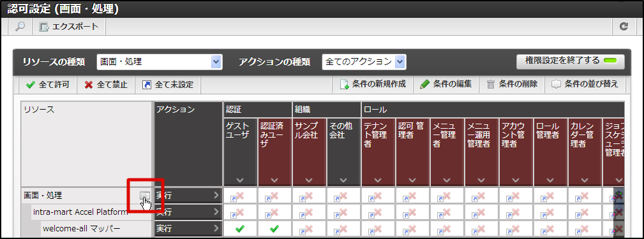
Task: Click 全て禁止 button
Action: tap(105, 85)
